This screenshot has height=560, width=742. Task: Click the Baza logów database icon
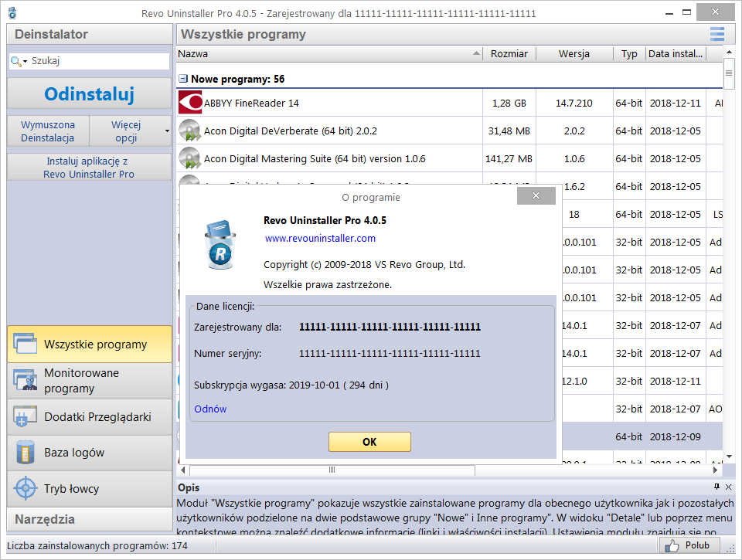(x=25, y=452)
